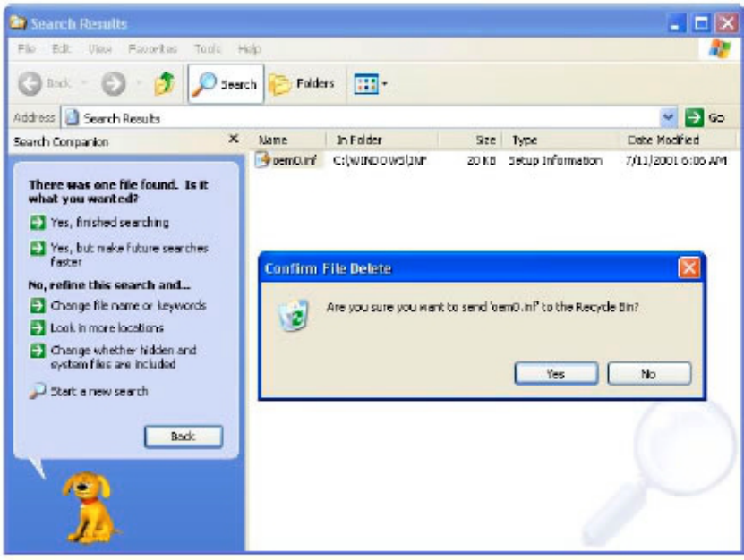The height and width of the screenshot is (560, 744).
Task: Click the Search Results title bar folder icon
Action: pyautogui.click(x=18, y=22)
